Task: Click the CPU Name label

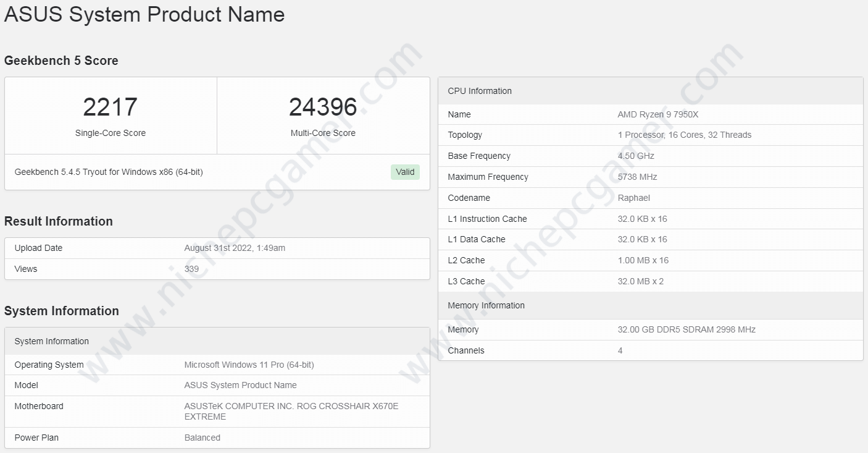Action: point(459,114)
